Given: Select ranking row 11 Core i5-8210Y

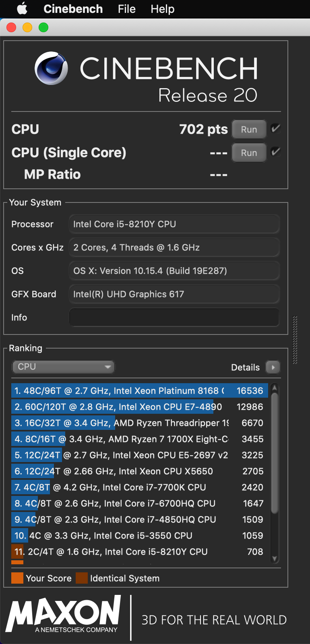Looking at the screenshot, I should point(139,552).
